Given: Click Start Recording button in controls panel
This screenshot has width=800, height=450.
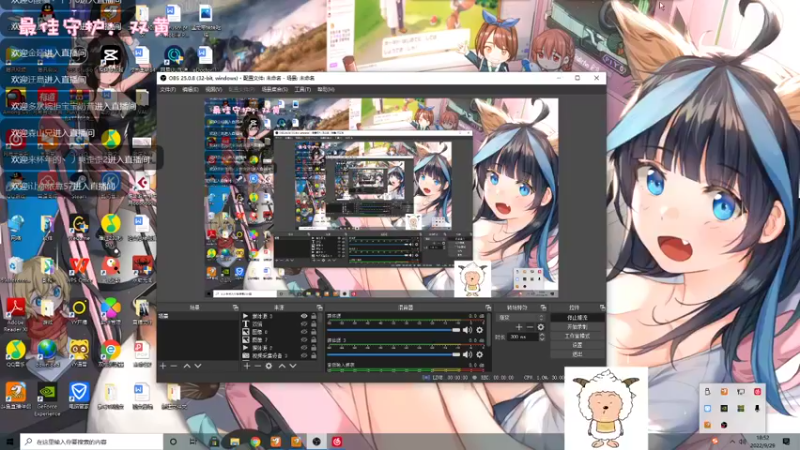Looking at the screenshot, I should click(578, 327).
